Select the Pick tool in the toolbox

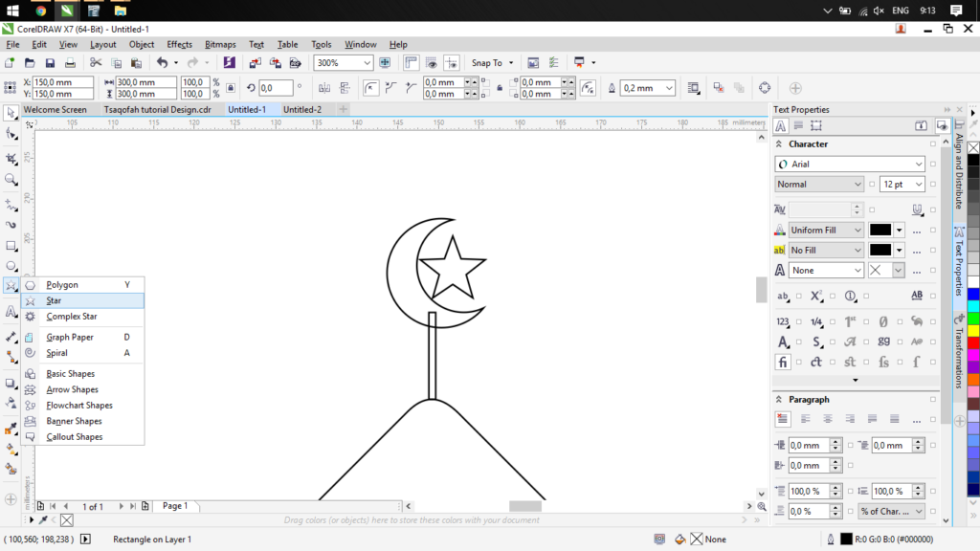[11, 113]
